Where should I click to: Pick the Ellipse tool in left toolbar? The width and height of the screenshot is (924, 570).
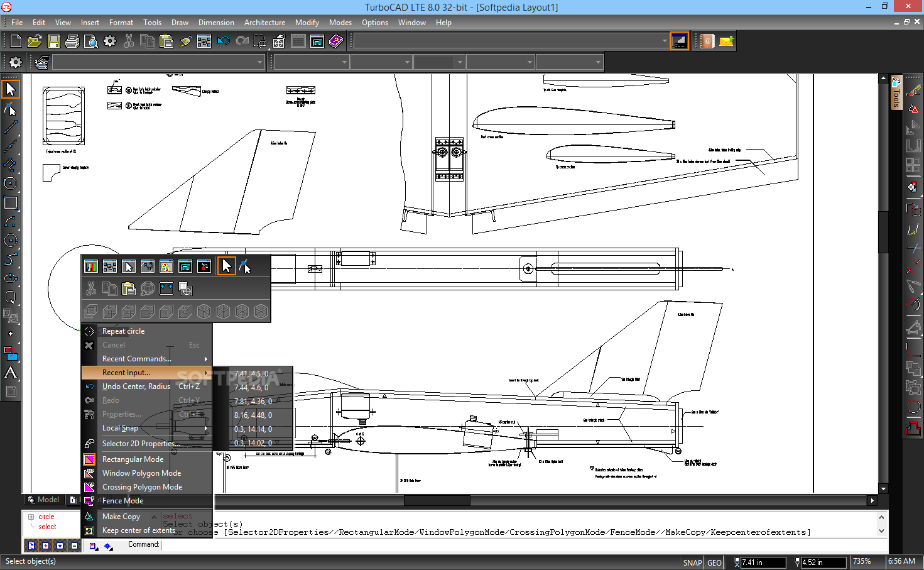pos(11,278)
